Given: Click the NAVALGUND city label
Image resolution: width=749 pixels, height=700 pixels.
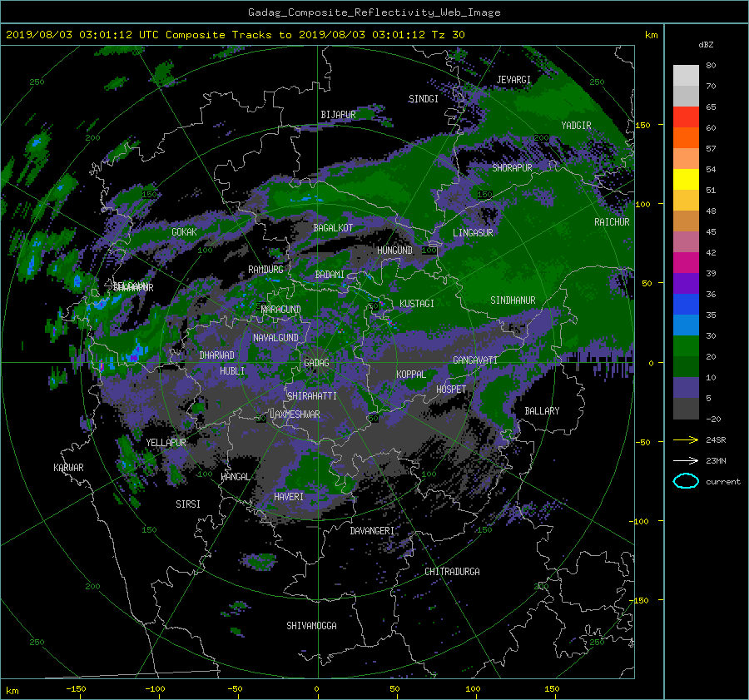Looking at the screenshot, I should (x=275, y=338).
